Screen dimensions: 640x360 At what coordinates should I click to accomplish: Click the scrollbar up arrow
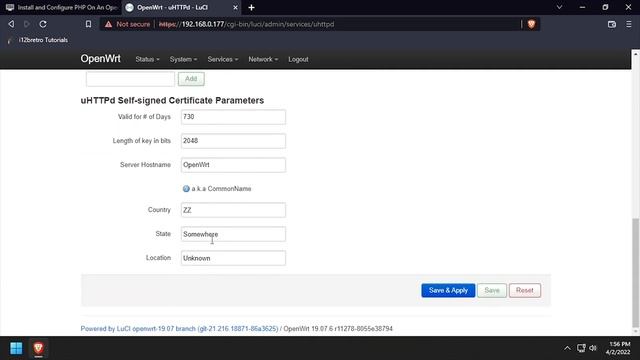coord(636,53)
